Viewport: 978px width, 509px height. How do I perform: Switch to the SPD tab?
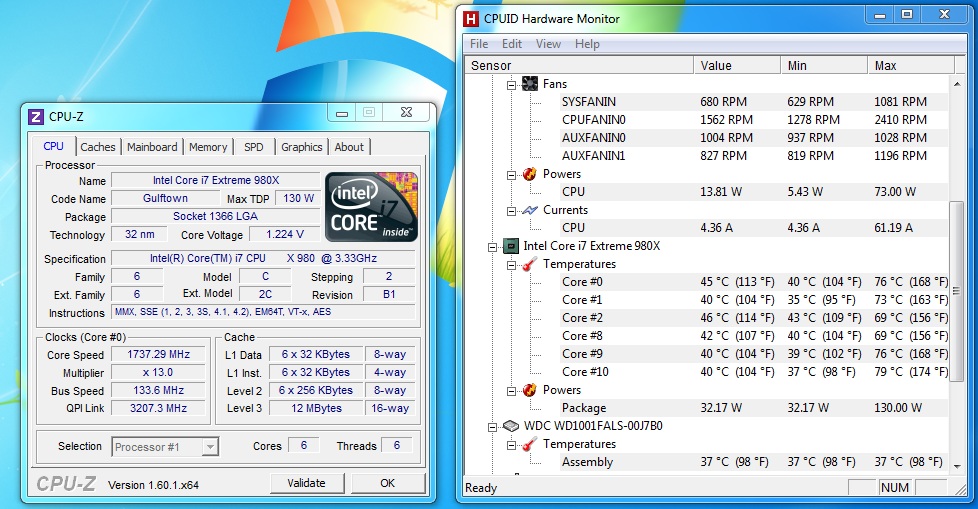pos(254,147)
